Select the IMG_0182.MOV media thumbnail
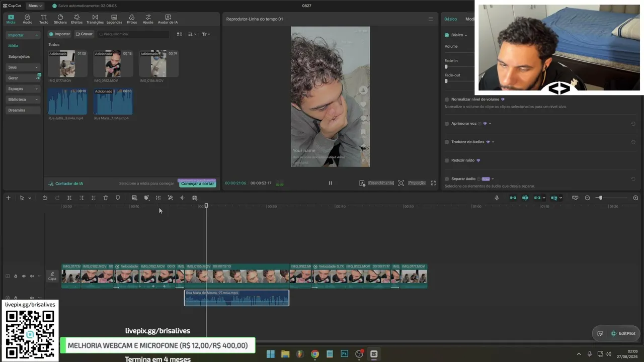 [113, 64]
